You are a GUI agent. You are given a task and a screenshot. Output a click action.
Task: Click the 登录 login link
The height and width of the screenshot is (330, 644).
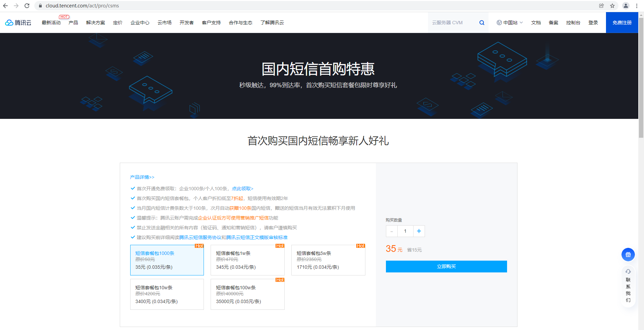click(593, 23)
